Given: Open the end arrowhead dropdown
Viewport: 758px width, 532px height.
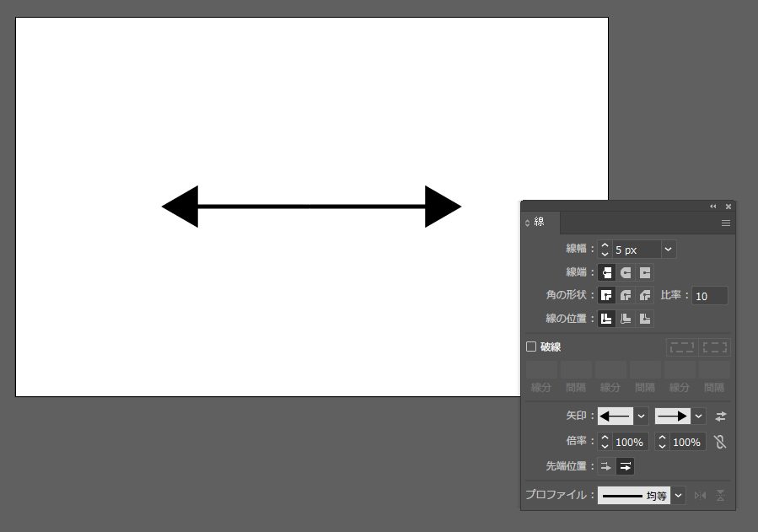Looking at the screenshot, I should pos(699,416).
